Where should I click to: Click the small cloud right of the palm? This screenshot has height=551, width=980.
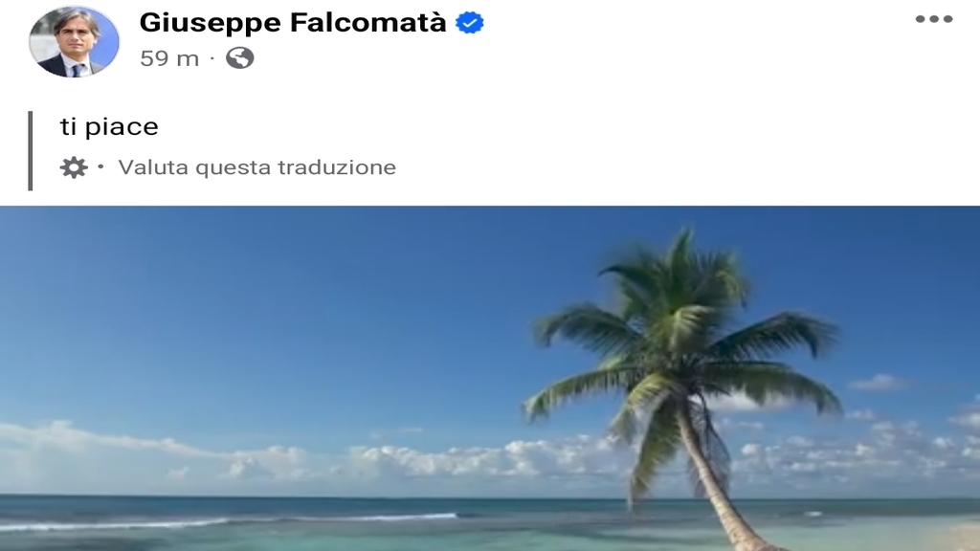tap(879, 382)
